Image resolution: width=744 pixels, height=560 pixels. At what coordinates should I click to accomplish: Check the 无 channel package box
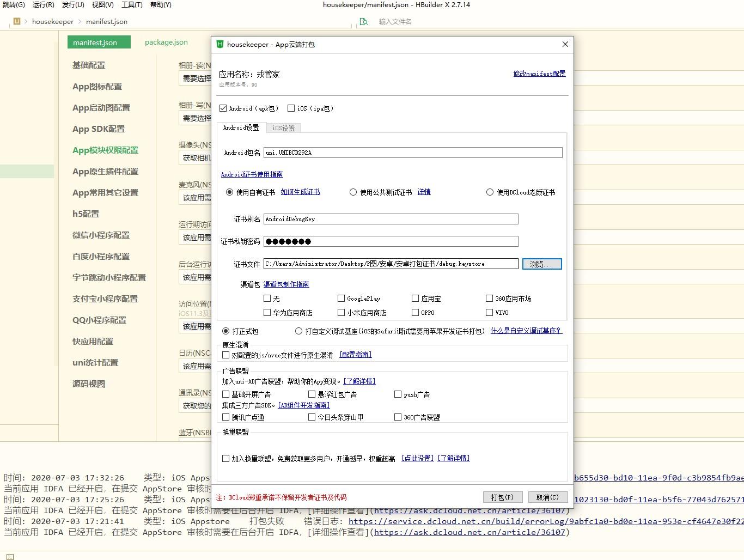(267, 299)
